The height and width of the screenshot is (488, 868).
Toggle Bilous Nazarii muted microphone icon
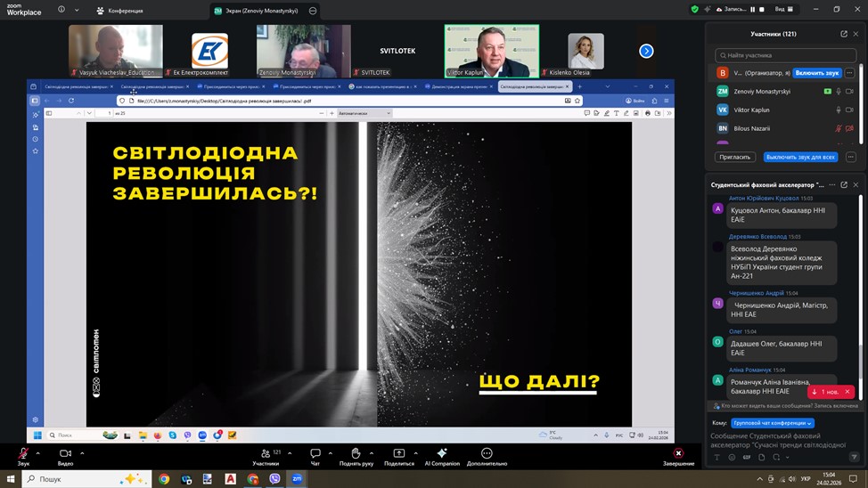pyautogui.click(x=839, y=128)
